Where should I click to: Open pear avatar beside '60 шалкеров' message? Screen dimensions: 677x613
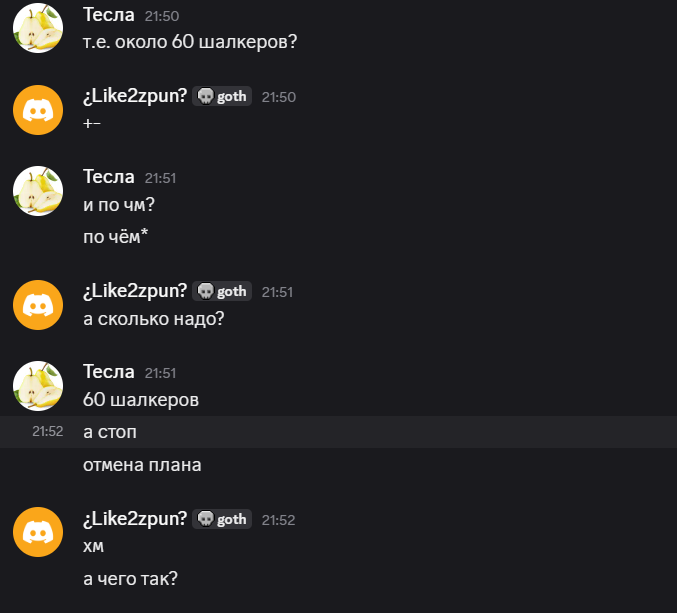pyautogui.click(x=38, y=386)
